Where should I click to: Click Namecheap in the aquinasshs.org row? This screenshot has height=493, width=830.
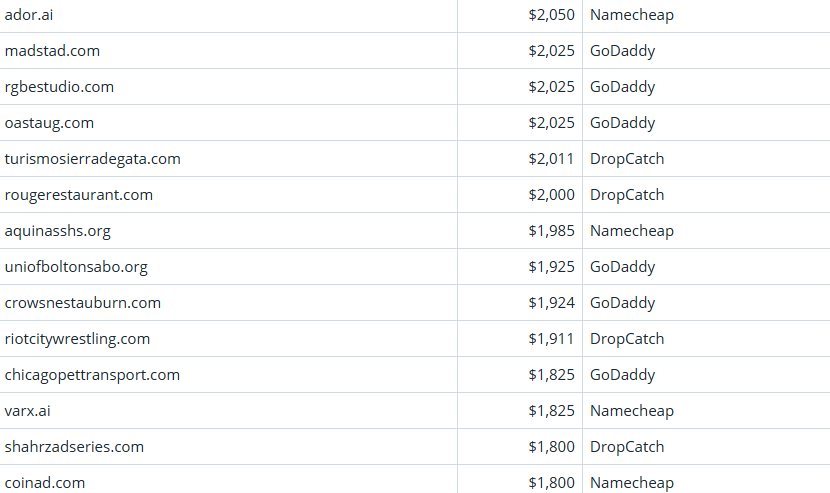point(632,231)
